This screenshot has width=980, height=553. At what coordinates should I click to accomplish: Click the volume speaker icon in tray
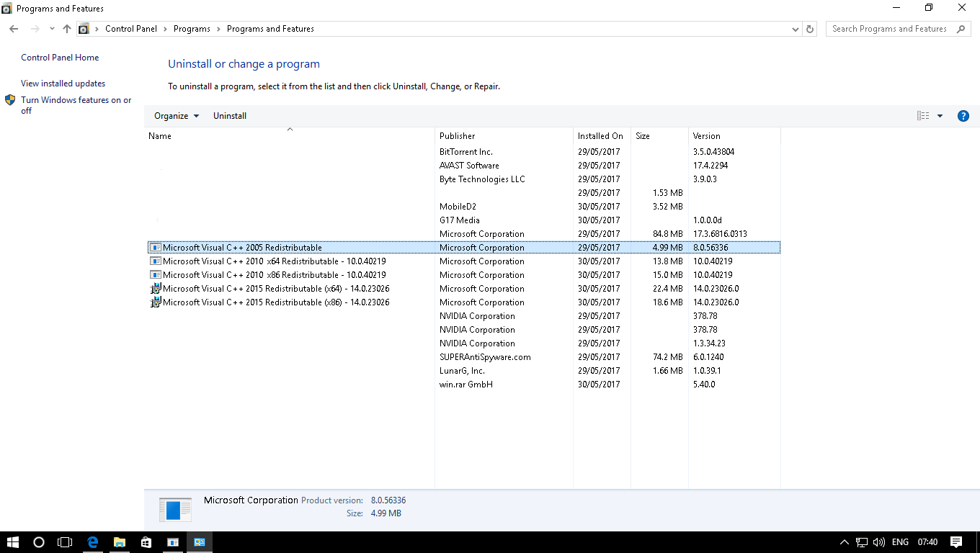tap(878, 542)
